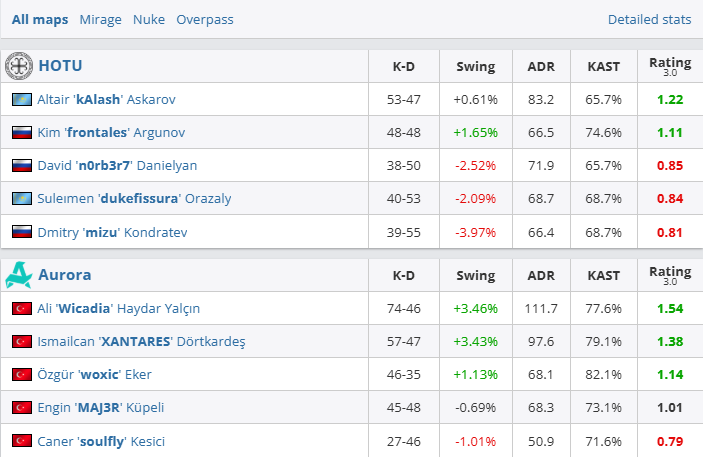Click the Rating 3.0 header in Aurora table
Image resolution: width=703 pixels, height=457 pixels.
click(670, 274)
